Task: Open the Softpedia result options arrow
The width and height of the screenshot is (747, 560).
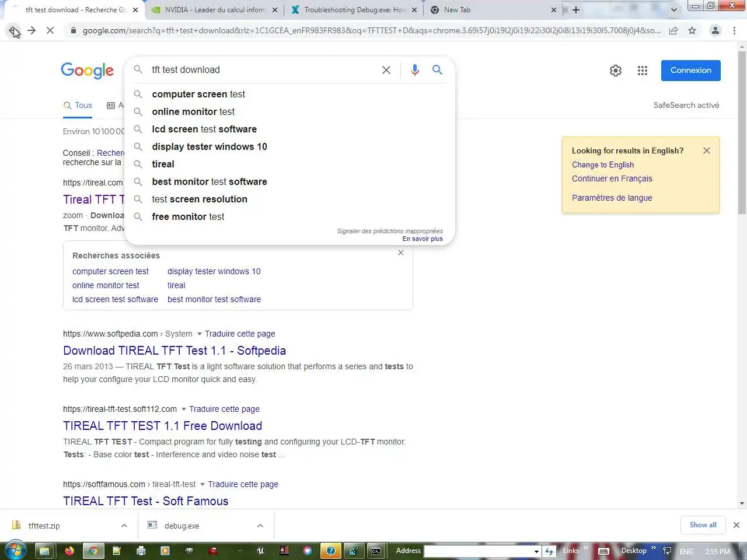Action: (200, 334)
